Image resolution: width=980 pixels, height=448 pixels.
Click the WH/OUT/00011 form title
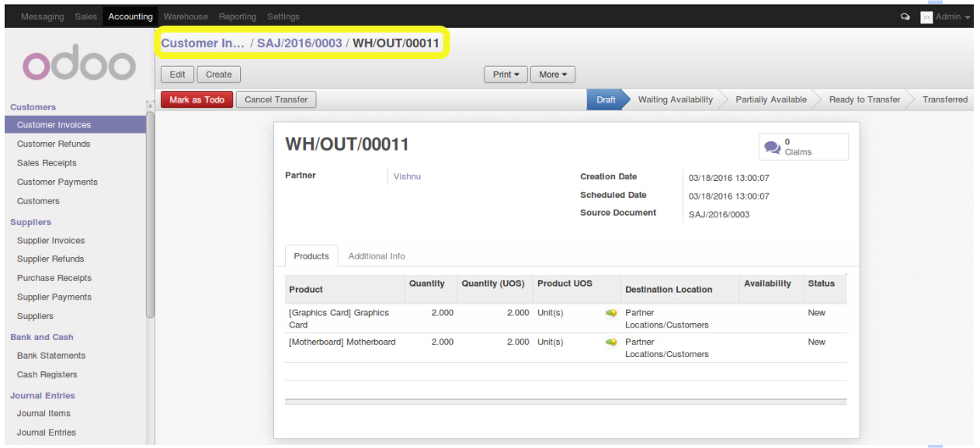pyautogui.click(x=347, y=144)
